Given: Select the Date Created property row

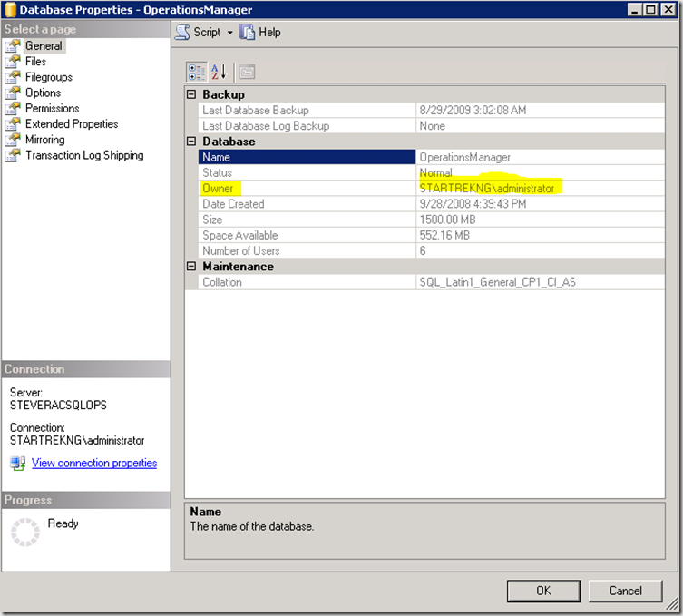Looking at the screenshot, I should tap(431, 204).
